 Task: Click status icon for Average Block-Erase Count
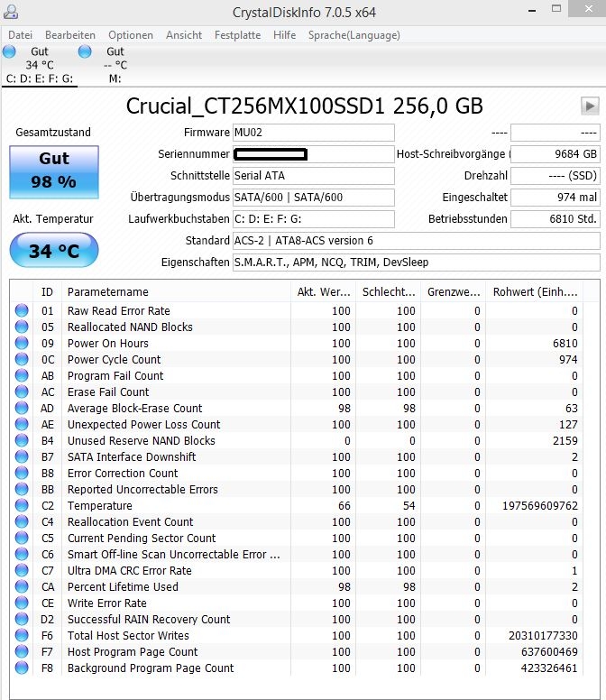pyautogui.click(x=22, y=408)
